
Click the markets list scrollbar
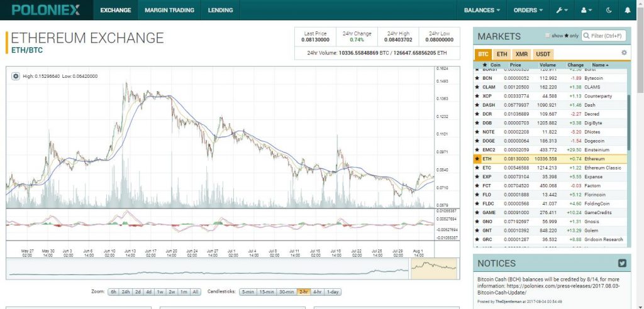coord(629,122)
